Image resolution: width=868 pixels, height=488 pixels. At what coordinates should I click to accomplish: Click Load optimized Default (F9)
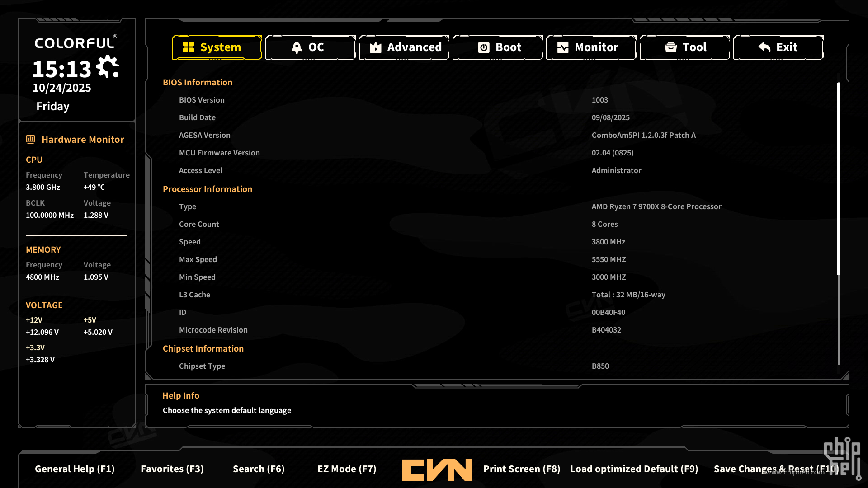pos(634,469)
